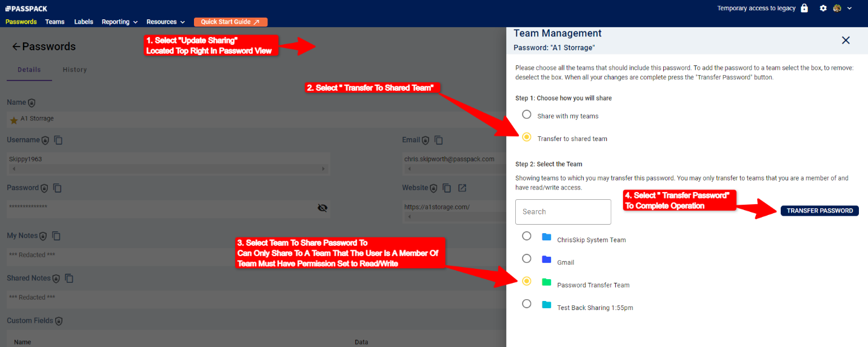
Task: Click the Password Transfer Team label
Action: coord(593,285)
